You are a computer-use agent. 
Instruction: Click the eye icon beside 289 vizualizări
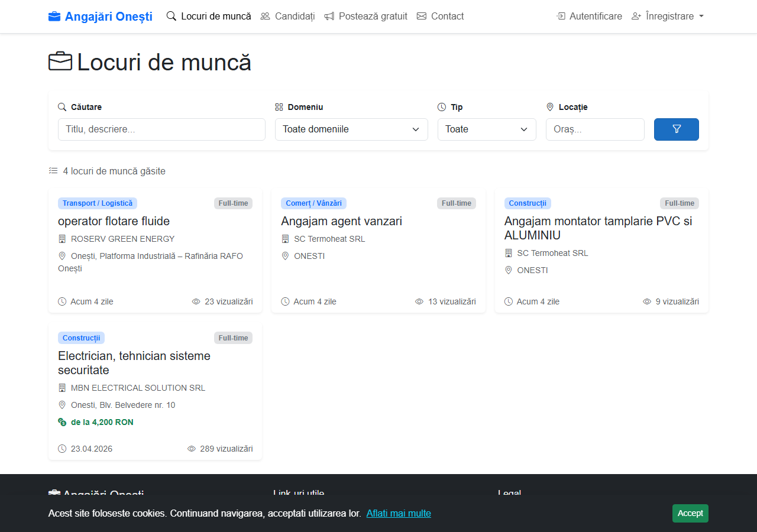tap(192, 449)
